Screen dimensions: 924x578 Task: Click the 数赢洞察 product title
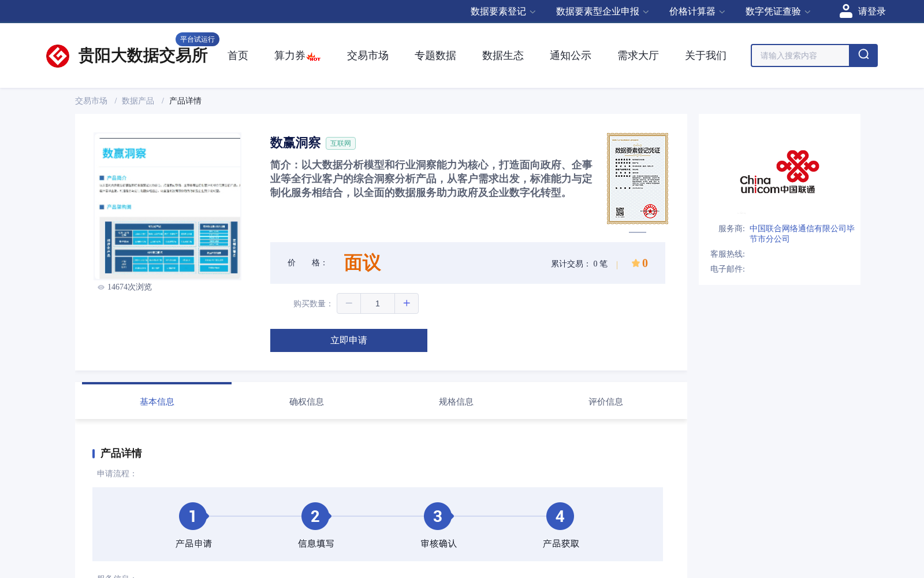(295, 143)
